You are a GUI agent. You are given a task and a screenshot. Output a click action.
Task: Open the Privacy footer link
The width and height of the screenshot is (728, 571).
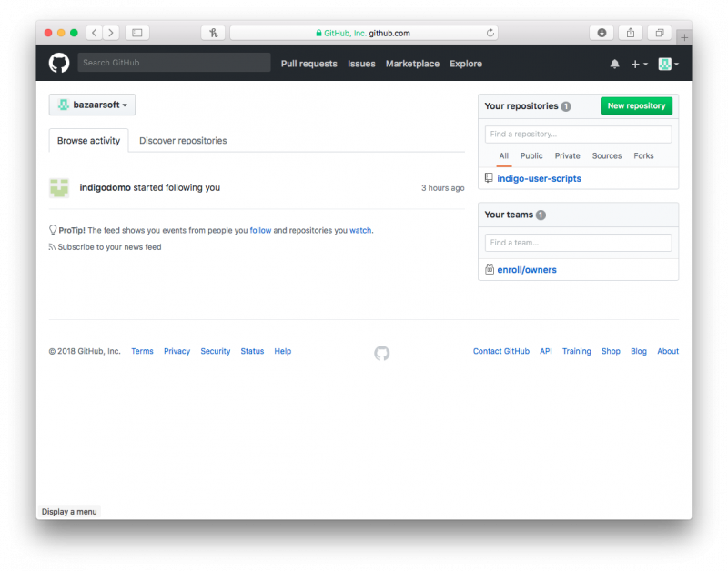[177, 351]
